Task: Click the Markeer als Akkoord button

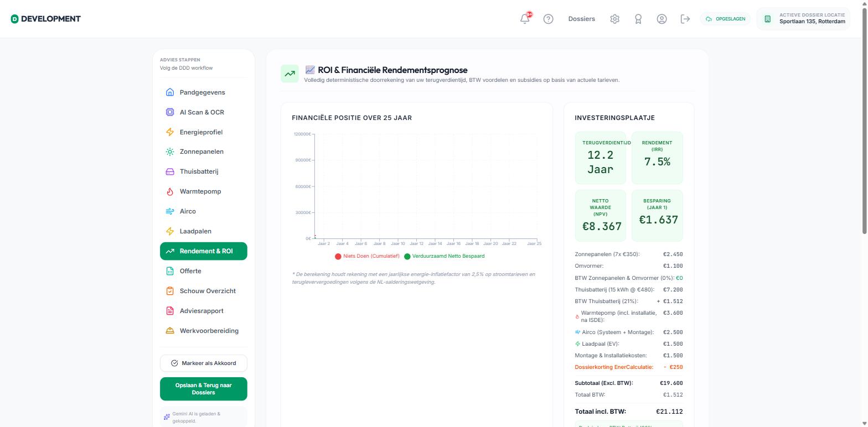Action: [204, 363]
